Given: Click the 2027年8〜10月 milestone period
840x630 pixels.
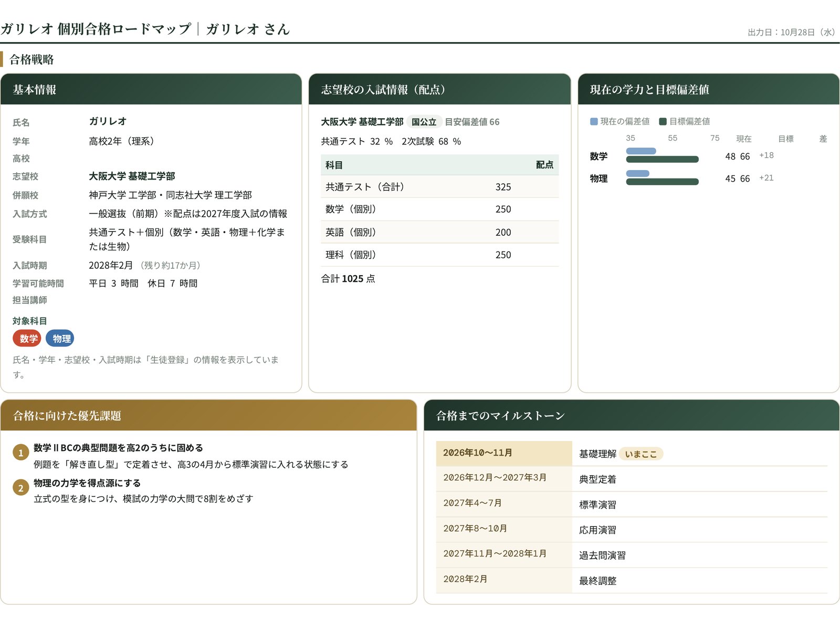Looking at the screenshot, I should [475, 529].
